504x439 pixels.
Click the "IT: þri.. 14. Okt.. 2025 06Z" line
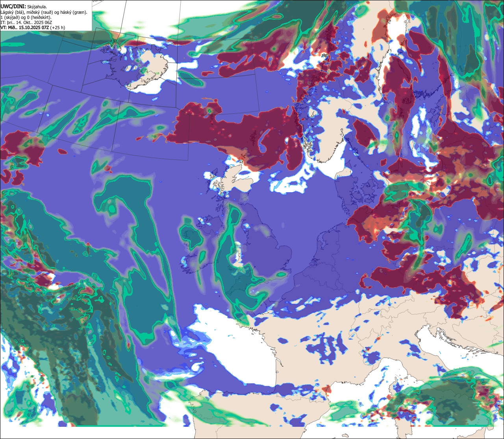tap(26, 22)
